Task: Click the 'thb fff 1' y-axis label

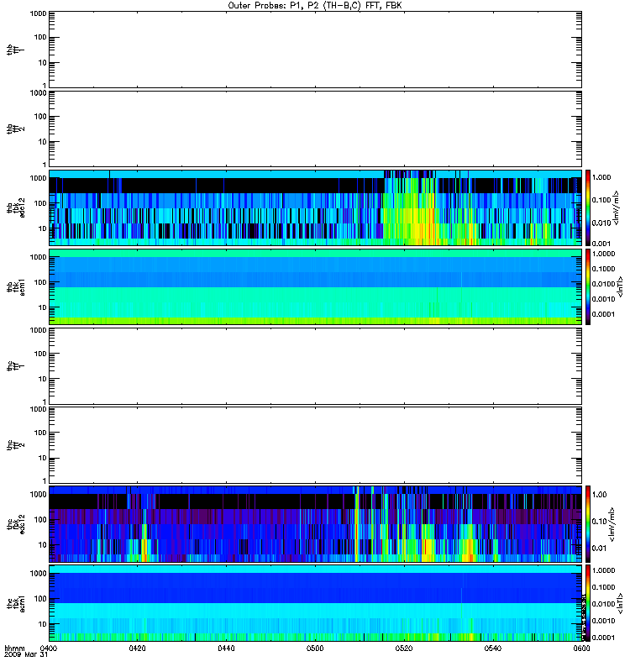Action: tap(16, 50)
